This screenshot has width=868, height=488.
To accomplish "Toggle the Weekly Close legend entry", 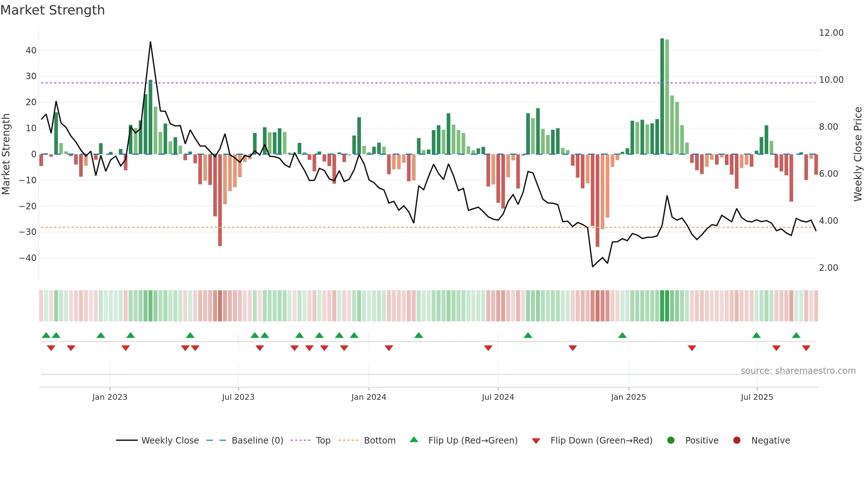I will pyautogui.click(x=157, y=440).
